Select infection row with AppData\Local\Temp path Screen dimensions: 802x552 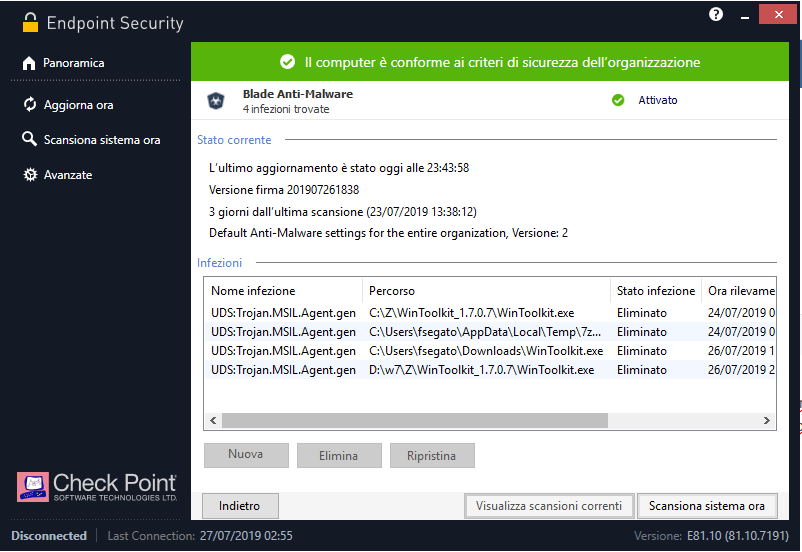(490, 332)
